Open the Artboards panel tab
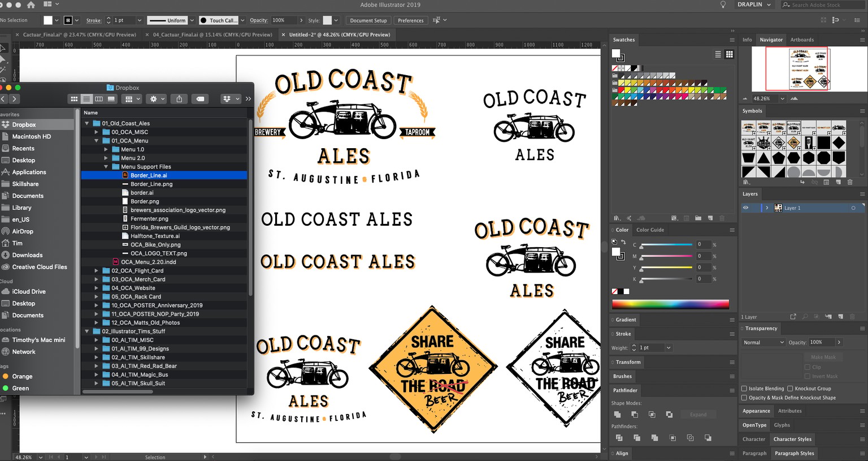The image size is (868, 461). 802,40
